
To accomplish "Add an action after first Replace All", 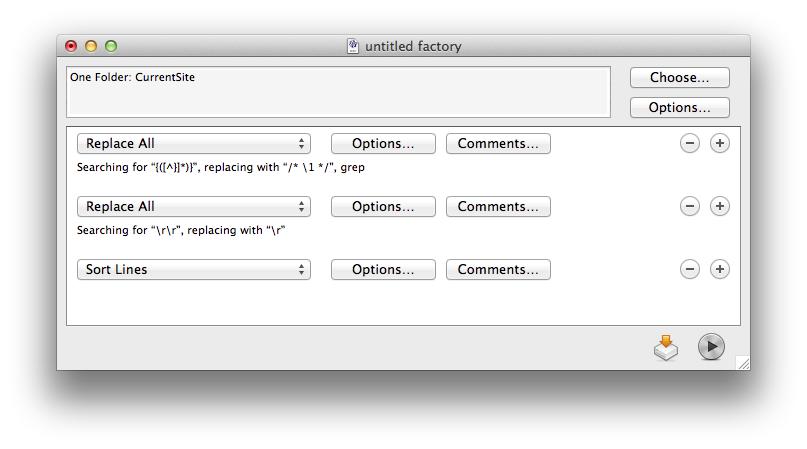I will (x=719, y=143).
